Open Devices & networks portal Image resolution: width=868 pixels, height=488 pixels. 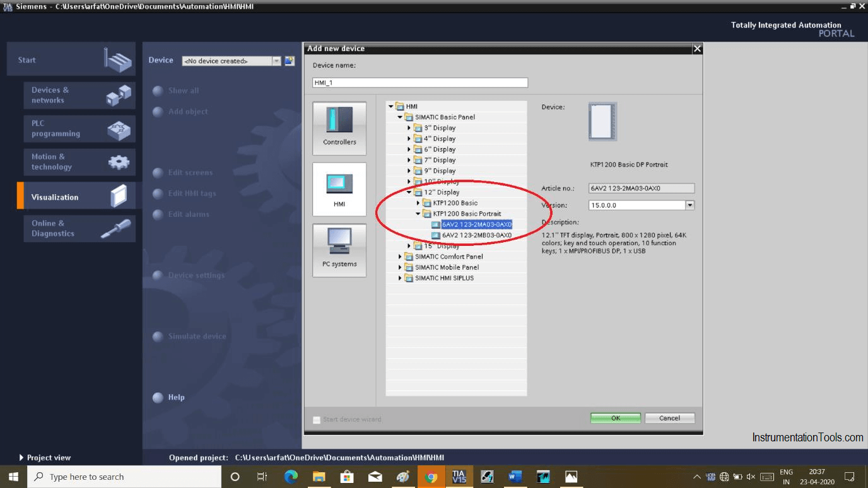tap(79, 95)
